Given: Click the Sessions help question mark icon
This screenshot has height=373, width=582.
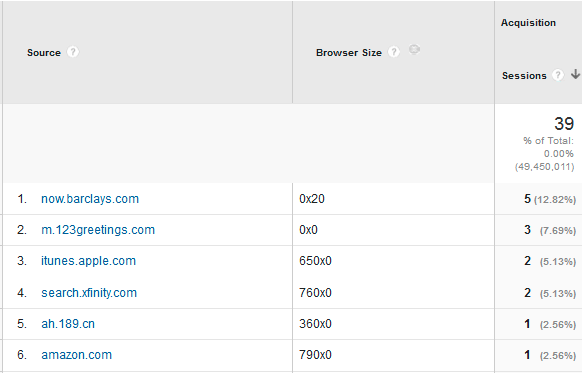Looking at the screenshot, I should [558, 75].
